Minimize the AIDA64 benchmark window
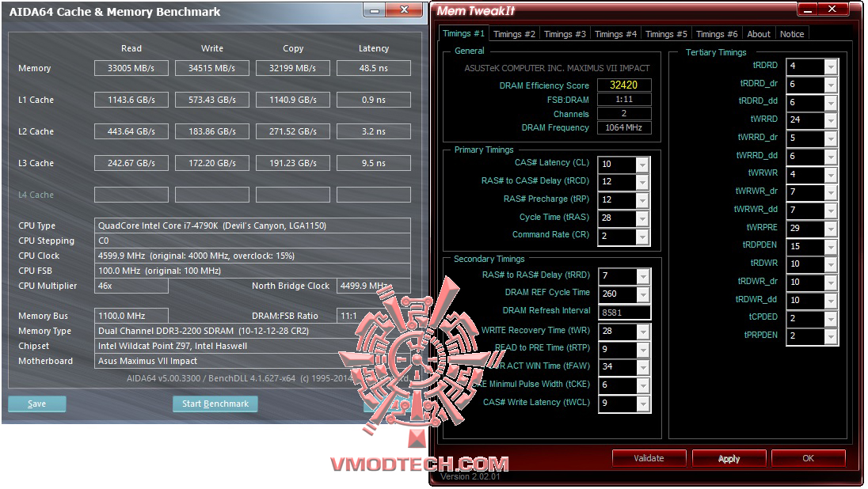Image resolution: width=868 pixels, height=489 pixels. coord(375,10)
